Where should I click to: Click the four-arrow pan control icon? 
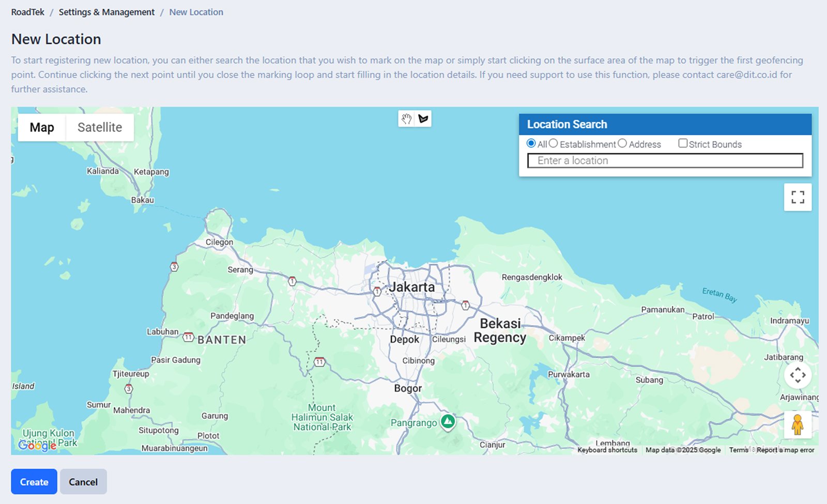798,375
